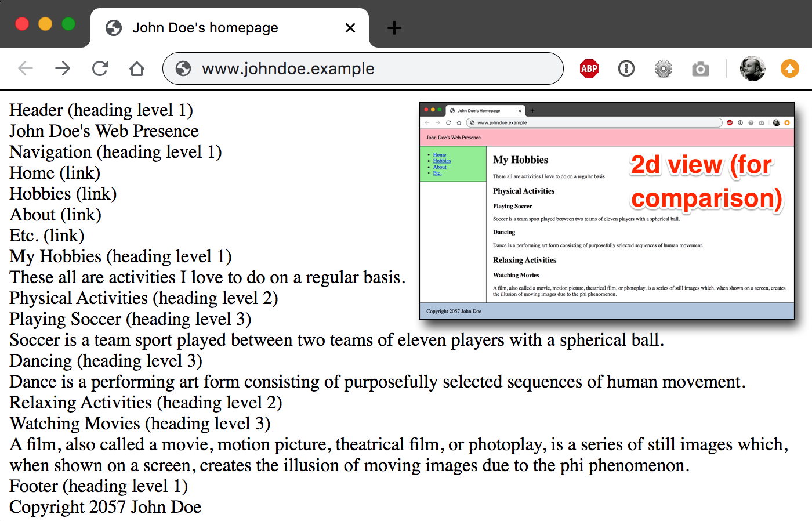Viewport: 812px width, 521px height.
Task: Click the user profile avatar
Action: tap(752, 68)
